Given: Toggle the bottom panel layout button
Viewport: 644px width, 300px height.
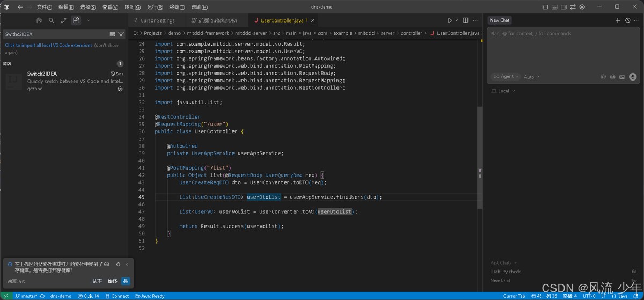Looking at the screenshot, I should click(554, 7).
